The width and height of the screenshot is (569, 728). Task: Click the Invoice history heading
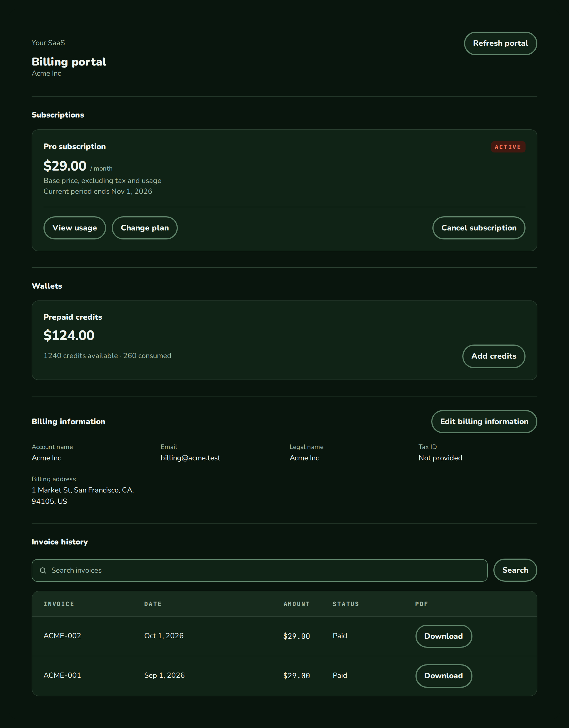[x=60, y=542]
